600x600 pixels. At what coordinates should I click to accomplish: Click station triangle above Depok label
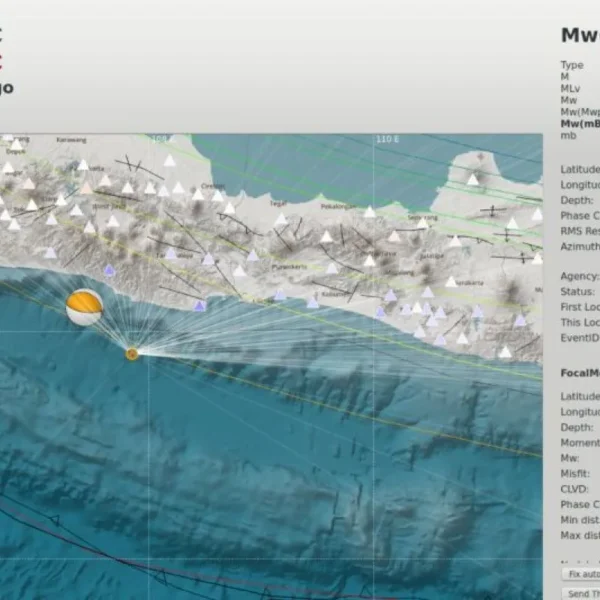pos(16,145)
